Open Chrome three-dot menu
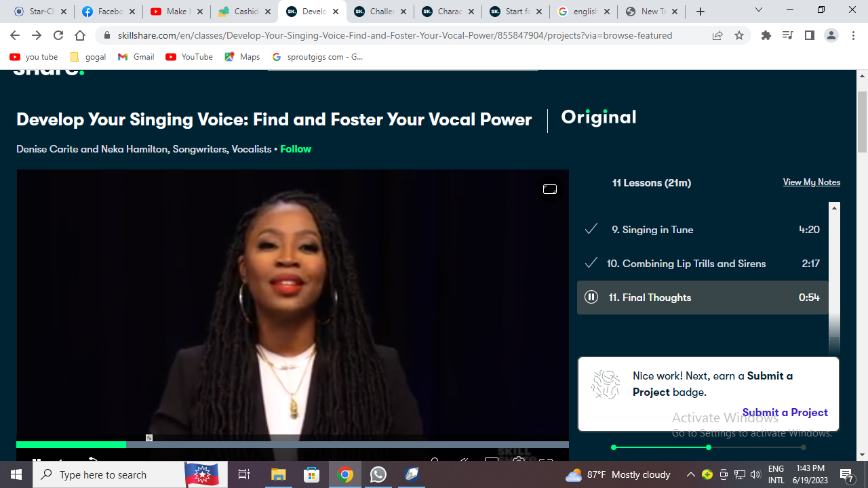This screenshot has height=488, width=868. (853, 35)
